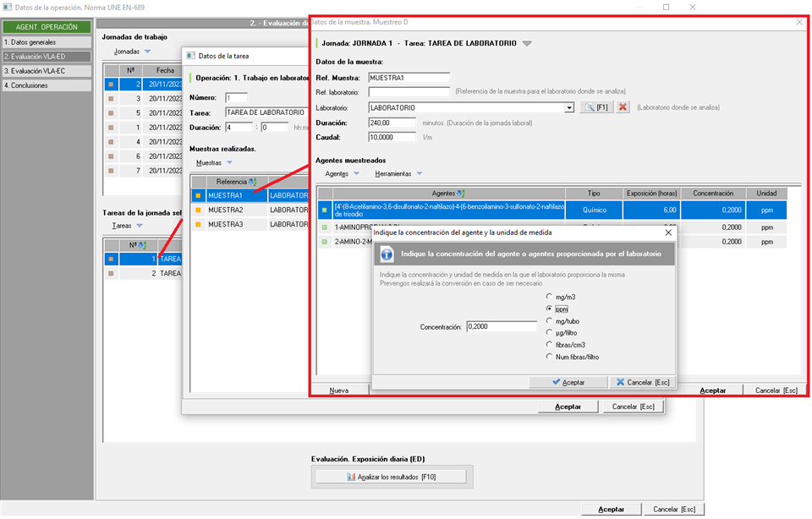Image resolution: width=812 pixels, height=519 pixels.
Task: Click the red X clear laboratory icon
Action: 623,107
